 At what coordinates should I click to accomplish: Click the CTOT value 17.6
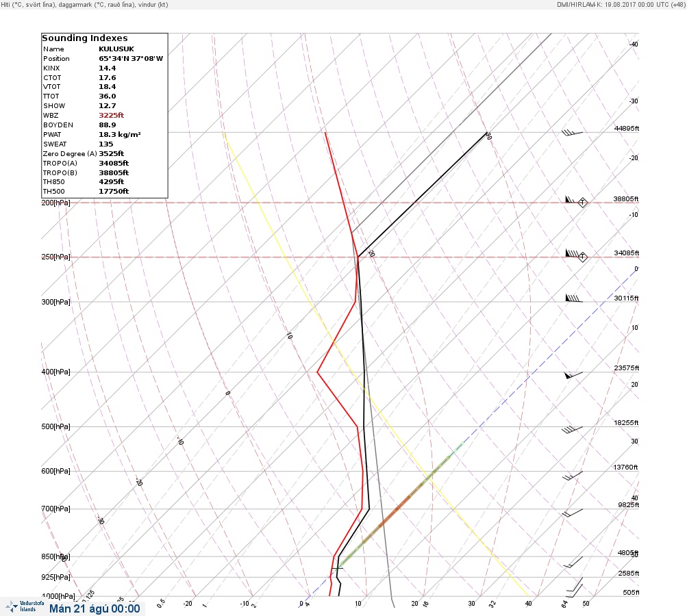(x=108, y=78)
